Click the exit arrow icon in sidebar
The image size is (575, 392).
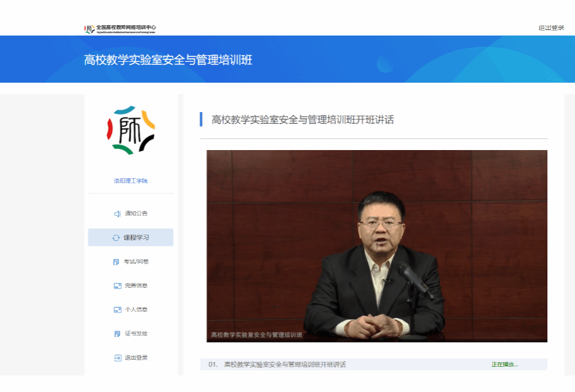pos(117,358)
